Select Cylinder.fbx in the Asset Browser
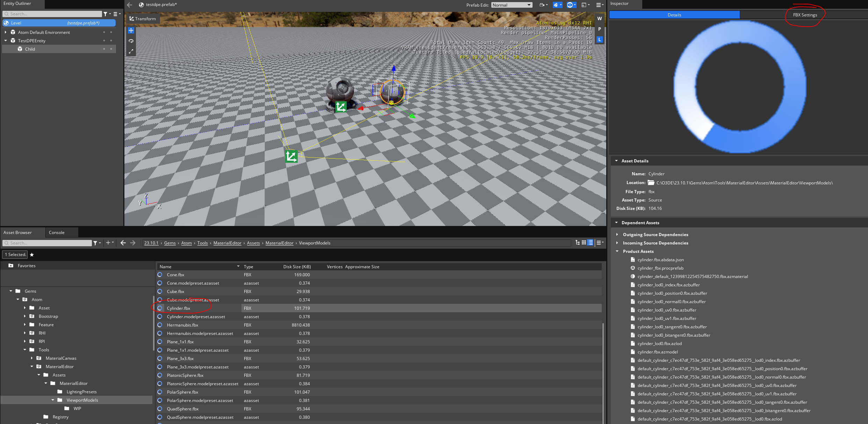This screenshot has height=424, width=868. (178, 308)
